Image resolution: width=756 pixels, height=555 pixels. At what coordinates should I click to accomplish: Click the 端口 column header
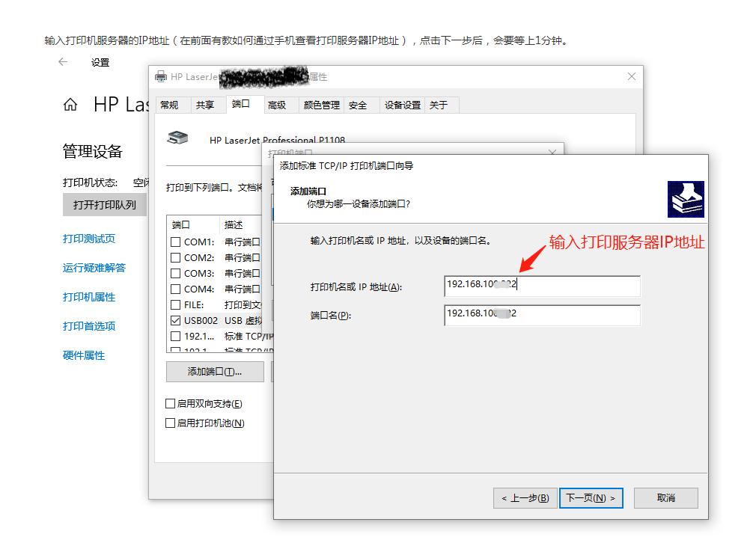[193, 224]
